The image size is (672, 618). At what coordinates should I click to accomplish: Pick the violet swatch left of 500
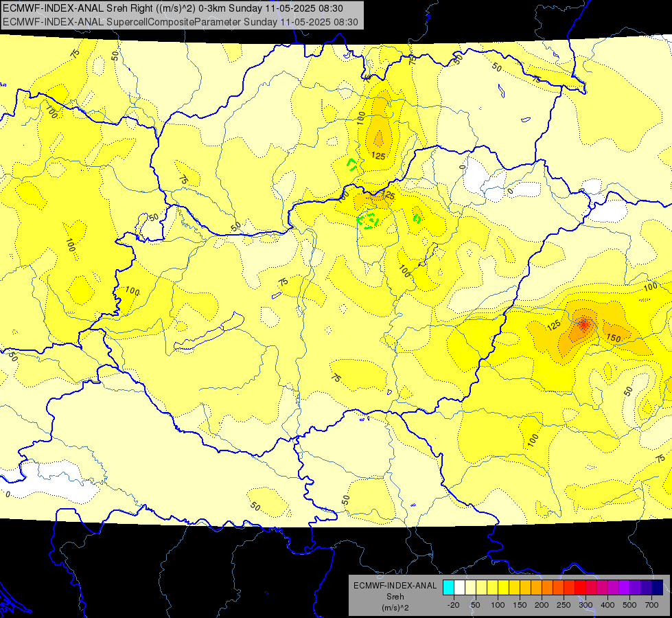point(625,587)
